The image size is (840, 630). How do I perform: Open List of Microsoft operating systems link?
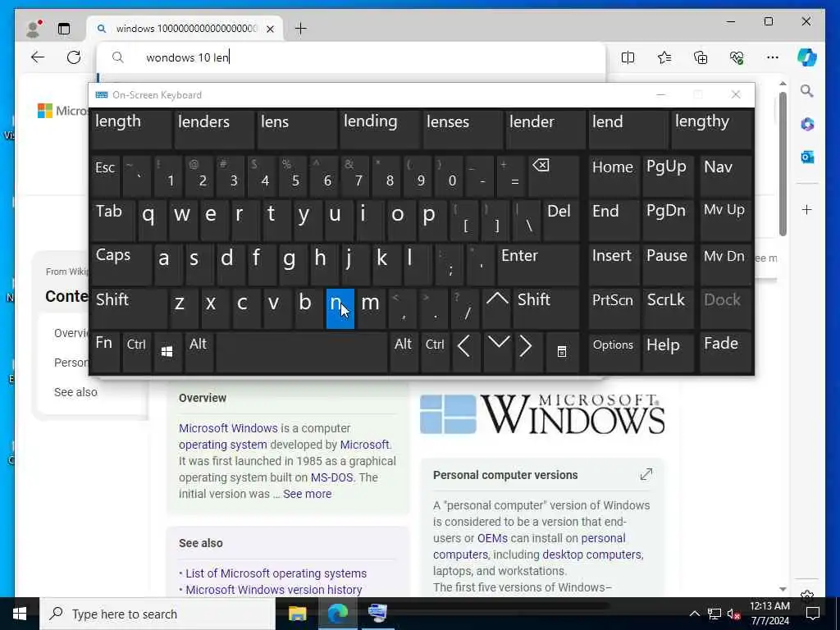(x=276, y=573)
